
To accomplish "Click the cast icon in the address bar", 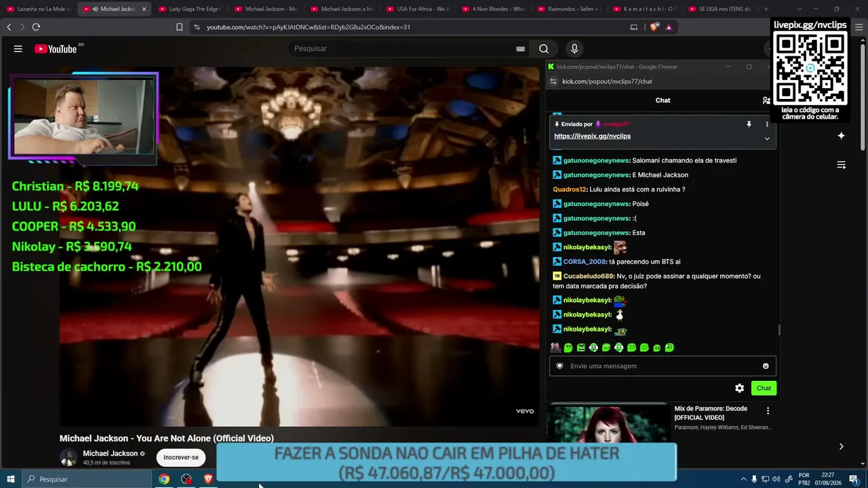I will [634, 27].
